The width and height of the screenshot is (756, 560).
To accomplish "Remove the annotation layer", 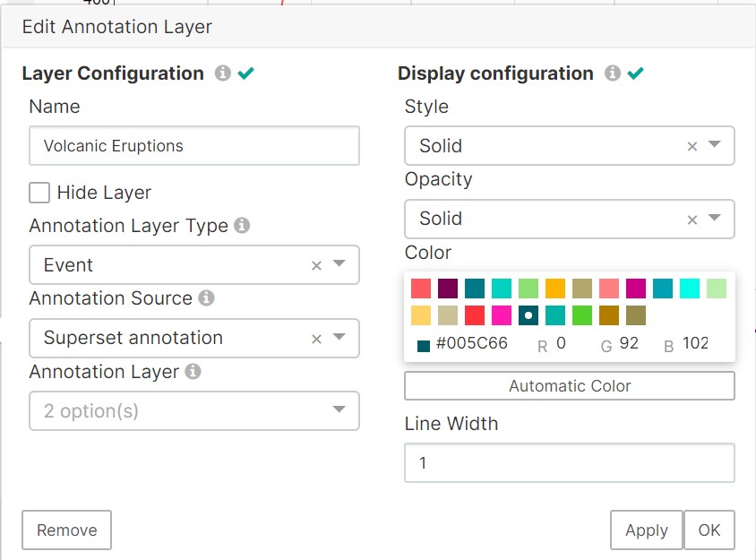I will pyautogui.click(x=66, y=530).
